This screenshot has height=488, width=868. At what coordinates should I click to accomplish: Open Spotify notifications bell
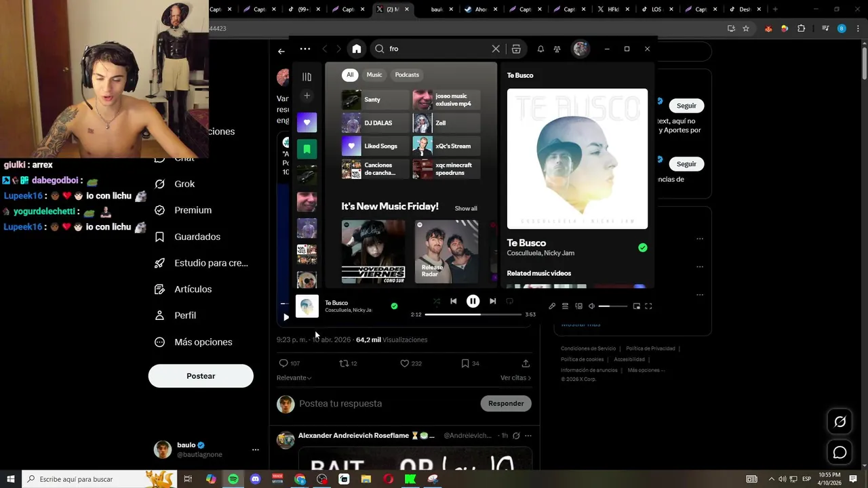pyautogui.click(x=540, y=49)
